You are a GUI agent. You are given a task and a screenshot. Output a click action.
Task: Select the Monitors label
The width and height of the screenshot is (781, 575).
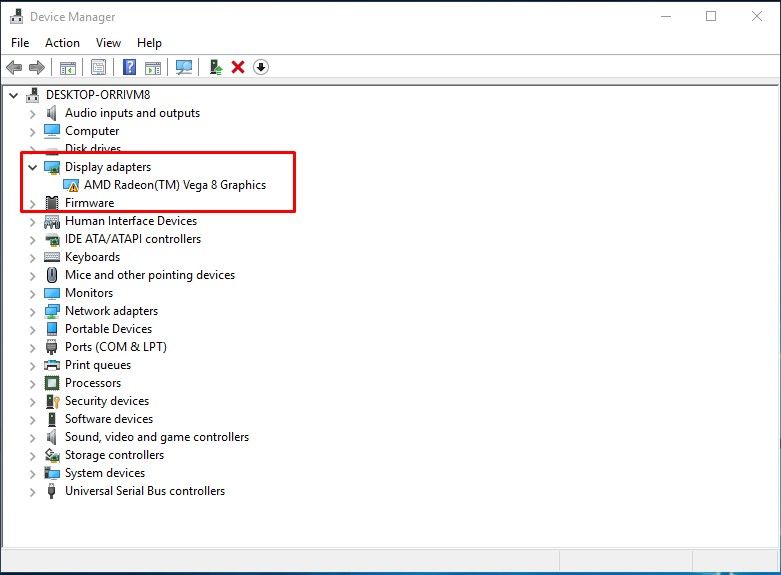coord(89,293)
